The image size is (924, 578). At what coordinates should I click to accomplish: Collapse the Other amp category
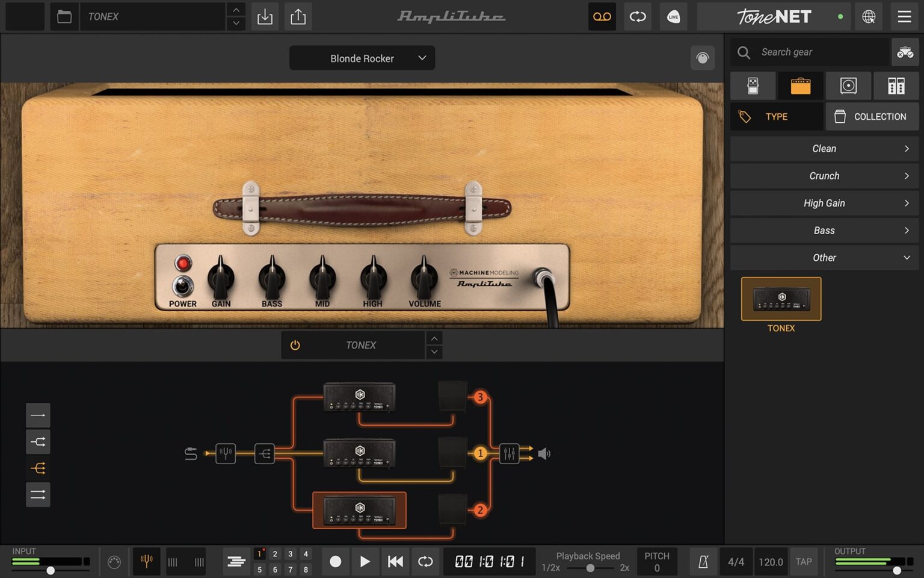(x=824, y=257)
